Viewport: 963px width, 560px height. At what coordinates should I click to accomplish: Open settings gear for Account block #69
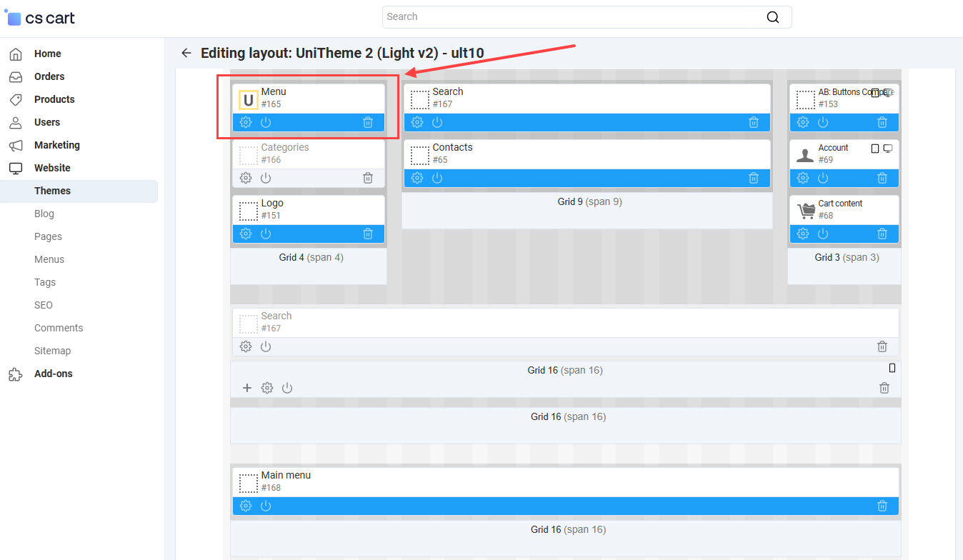coord(803,178)
